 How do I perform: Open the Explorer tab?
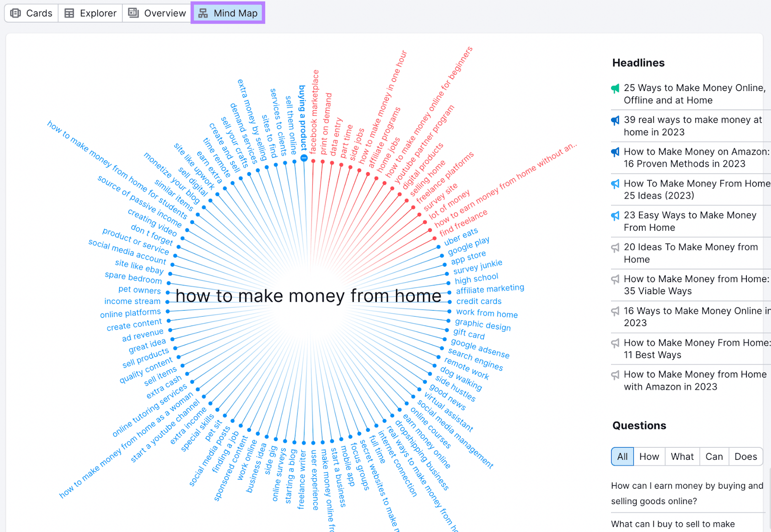point(90,13)
